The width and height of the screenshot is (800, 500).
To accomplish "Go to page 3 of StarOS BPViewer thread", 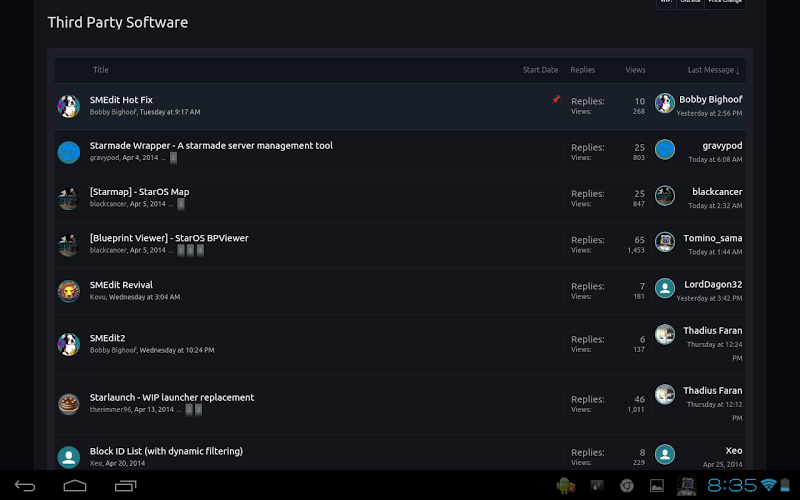I will (x=190, y=251).
